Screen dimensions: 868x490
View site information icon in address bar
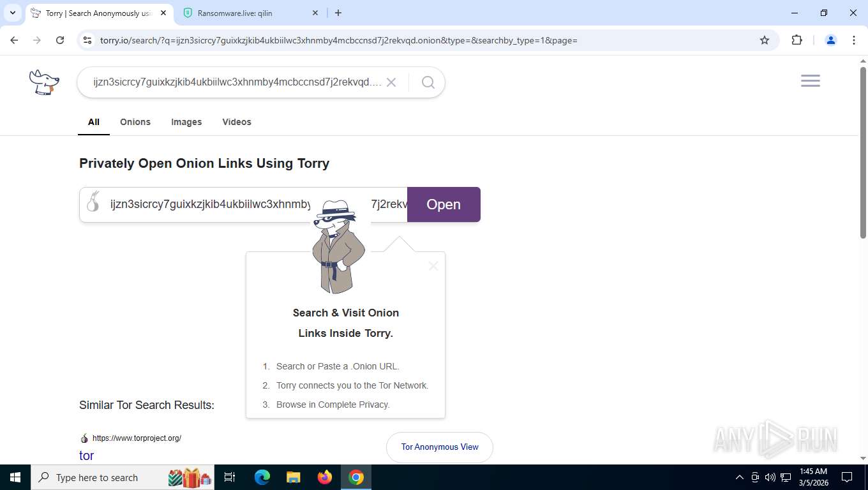pyautogui.click(x=88, y=40)
